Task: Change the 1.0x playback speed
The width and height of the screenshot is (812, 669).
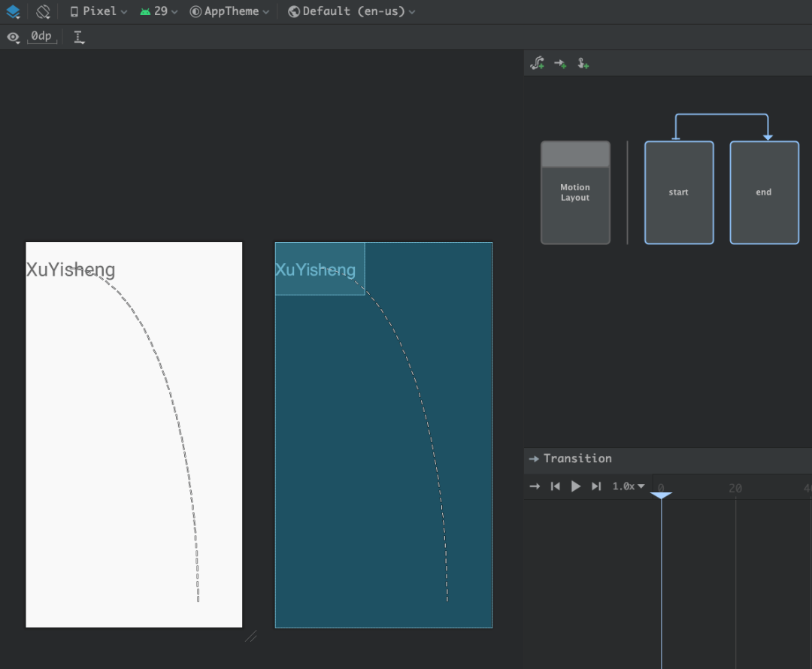Action: tap(629, 486)
